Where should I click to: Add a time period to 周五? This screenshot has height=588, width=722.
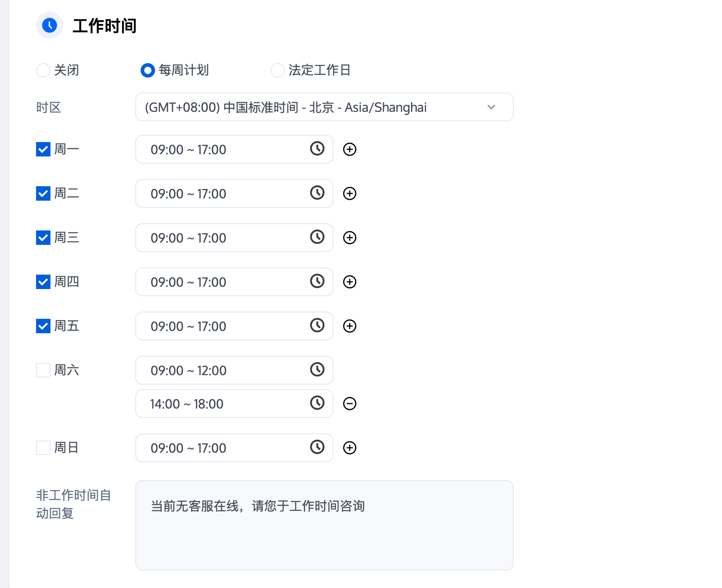point(350,326)
